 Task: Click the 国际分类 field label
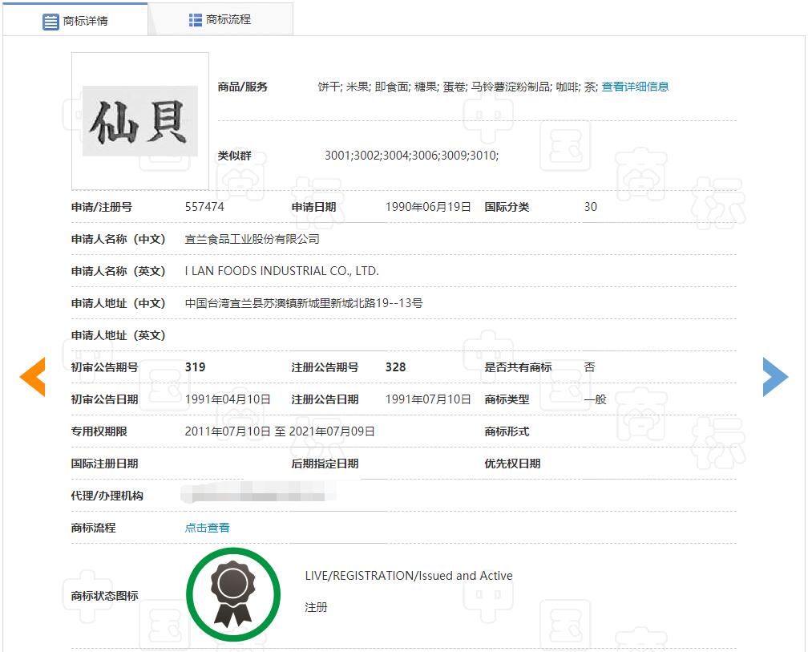coord(507,207)
